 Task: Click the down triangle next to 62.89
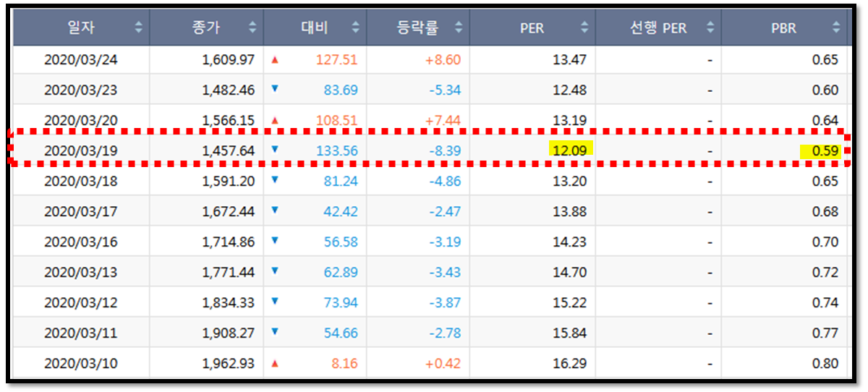tap(274, 271)
